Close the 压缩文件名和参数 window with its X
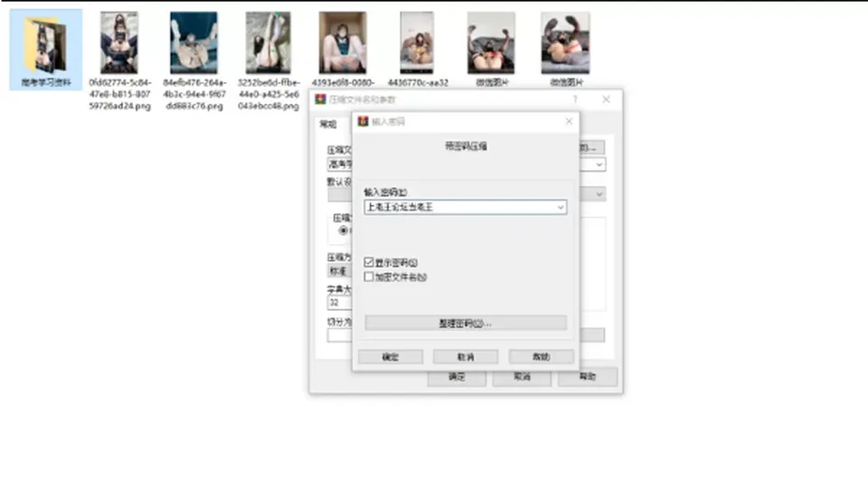Image resolution: width=868 pixels, height=478 pixels. coord(606,99)
